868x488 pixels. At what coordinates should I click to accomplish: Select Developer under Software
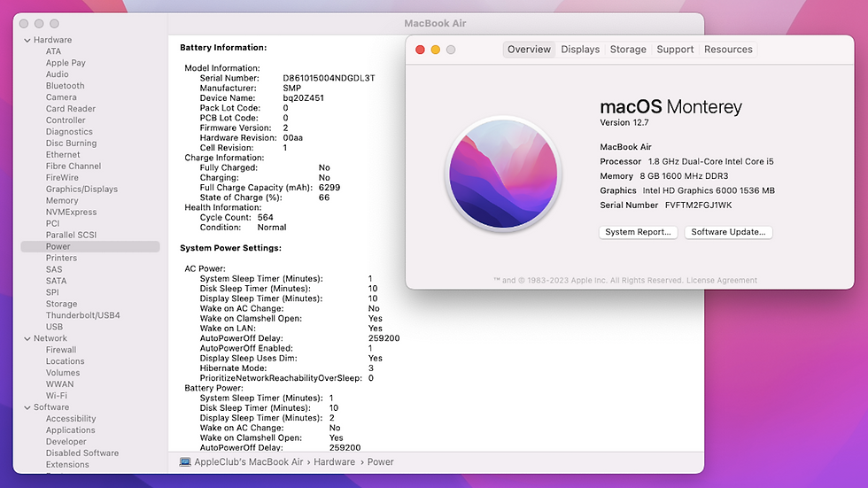66,442
